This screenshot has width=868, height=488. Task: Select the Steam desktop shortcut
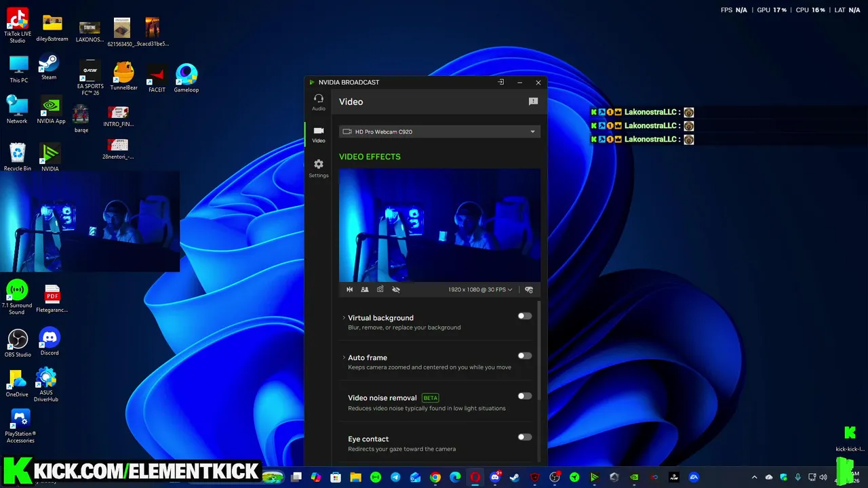pos(49,67)
